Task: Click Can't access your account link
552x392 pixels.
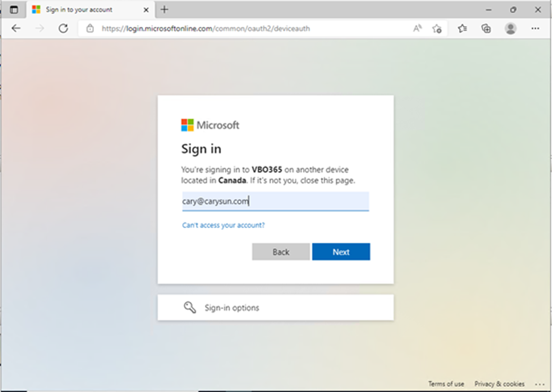Action: point(223,225)
